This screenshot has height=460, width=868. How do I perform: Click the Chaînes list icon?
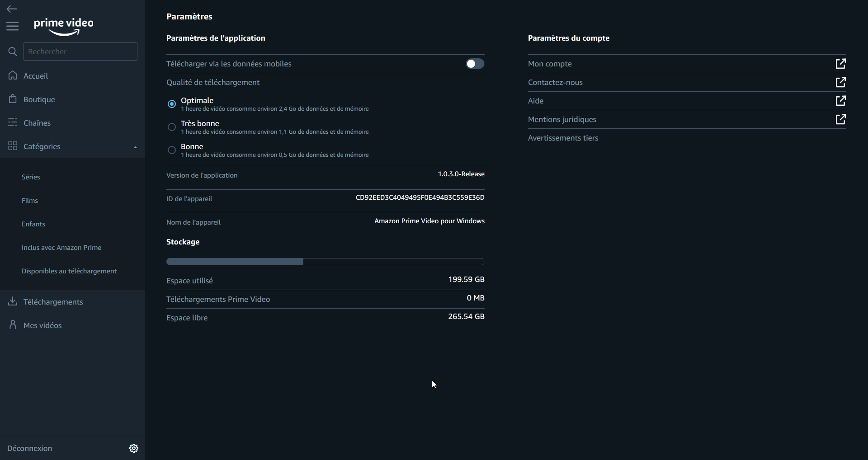[x=13, y=122]
